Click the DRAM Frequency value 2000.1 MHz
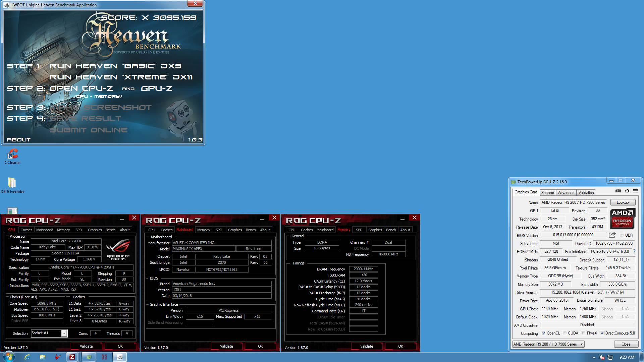The image size is (644, 362). point(363,269)
